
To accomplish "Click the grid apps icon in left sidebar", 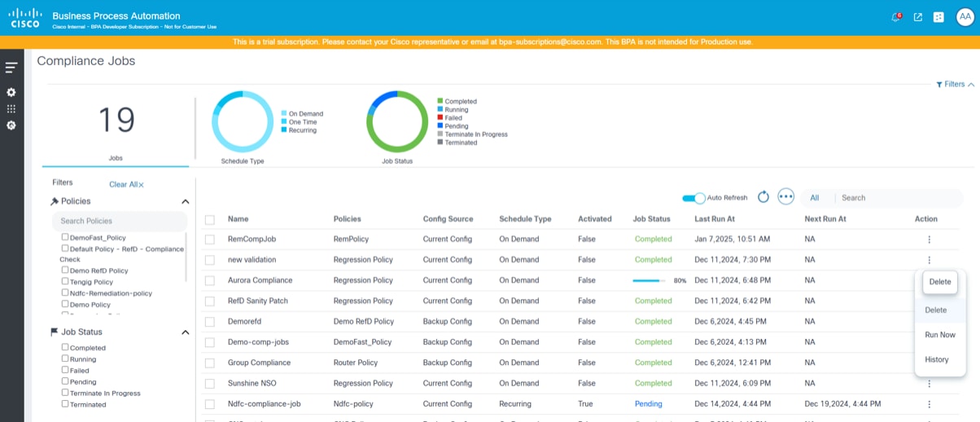I will pos(11,108).
